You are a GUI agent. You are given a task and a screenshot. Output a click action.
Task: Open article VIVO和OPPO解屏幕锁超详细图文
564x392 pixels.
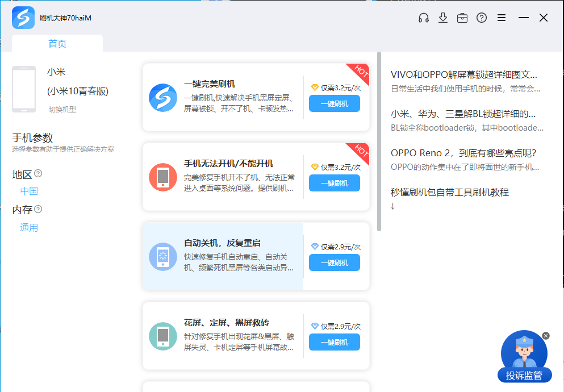[463, 74]
